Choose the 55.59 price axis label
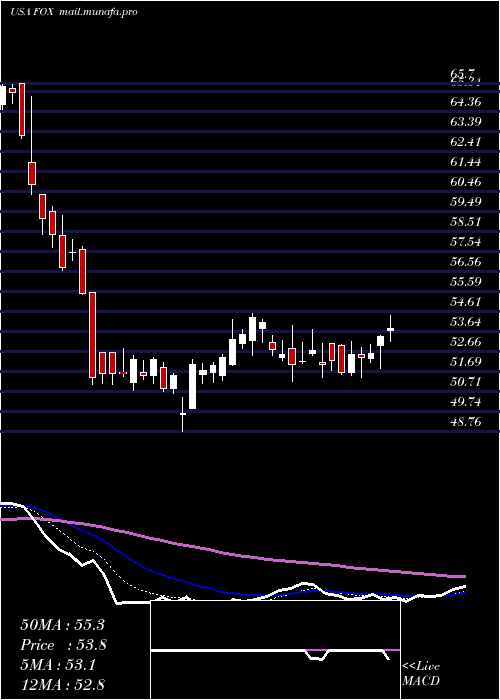 [x=466, y=281]
